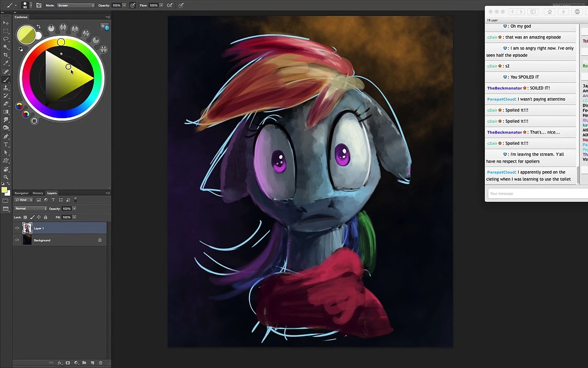
Task: Swap colors in Coolorus panel
Action: coord(38,27)
